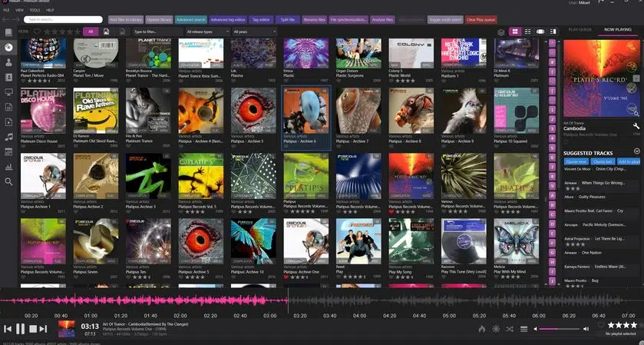Viewport: 644px width, 345px height.
Task: Select the Platipus - Archive 6 album cover
Action: coord(306,110)
